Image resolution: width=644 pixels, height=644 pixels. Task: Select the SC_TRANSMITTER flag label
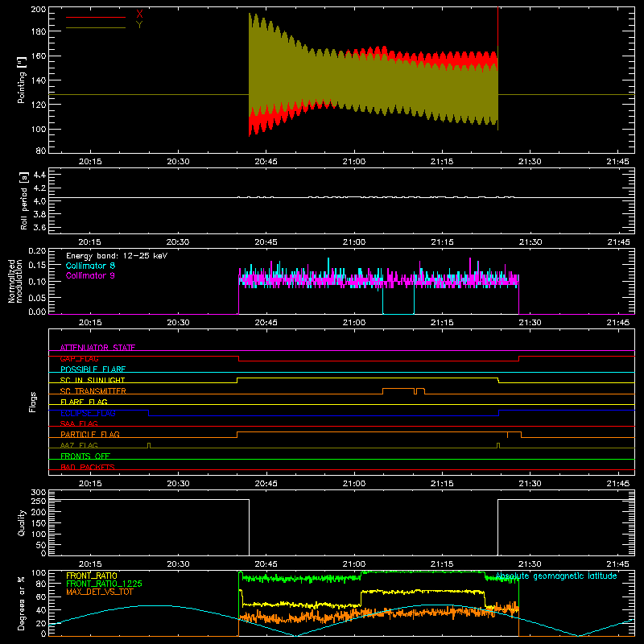93,391
